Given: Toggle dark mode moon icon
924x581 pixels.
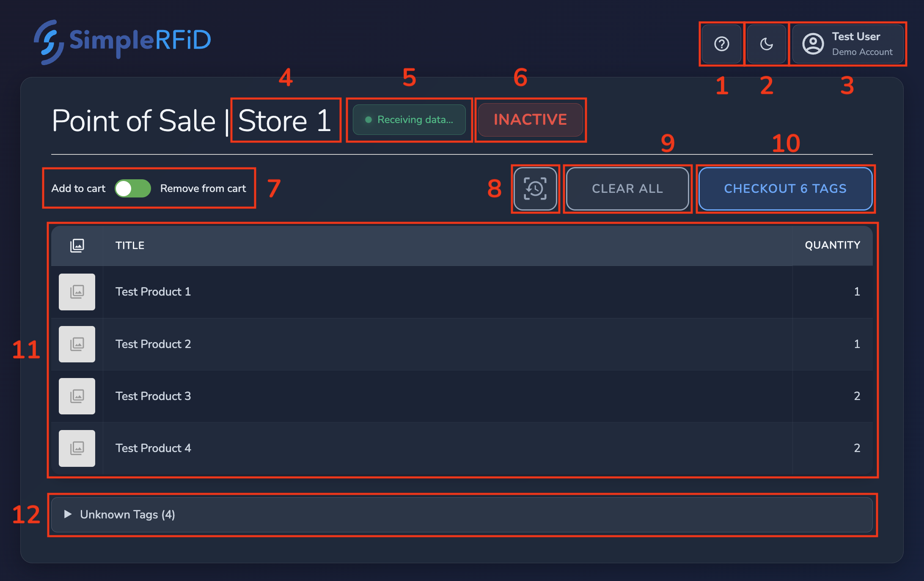Looking at the screenshot, I should coord(766,44).
